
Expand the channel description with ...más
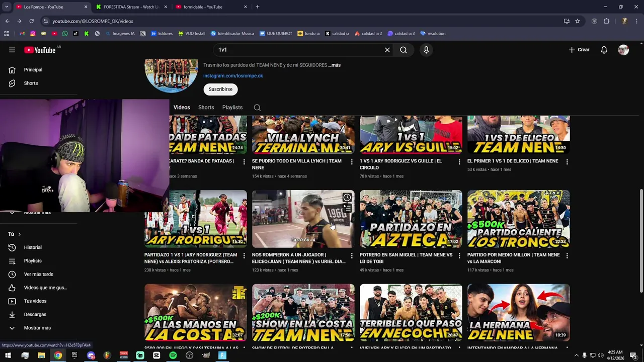(335, 65)
